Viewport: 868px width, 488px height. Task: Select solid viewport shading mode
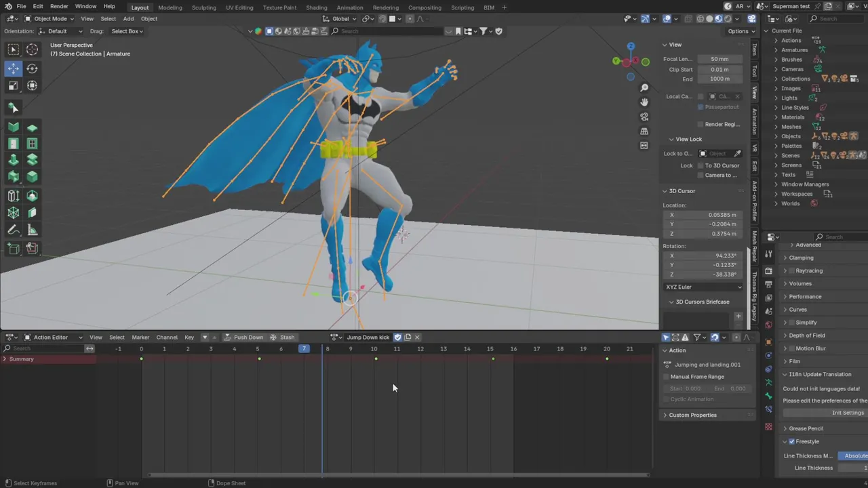(709, 19)
